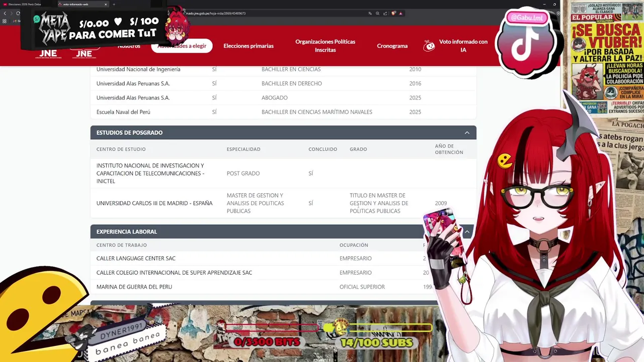The height and width of the screenshot is (362, 644).
Task: Open the Nosotros menu
Action: click(x=129, y=46)
